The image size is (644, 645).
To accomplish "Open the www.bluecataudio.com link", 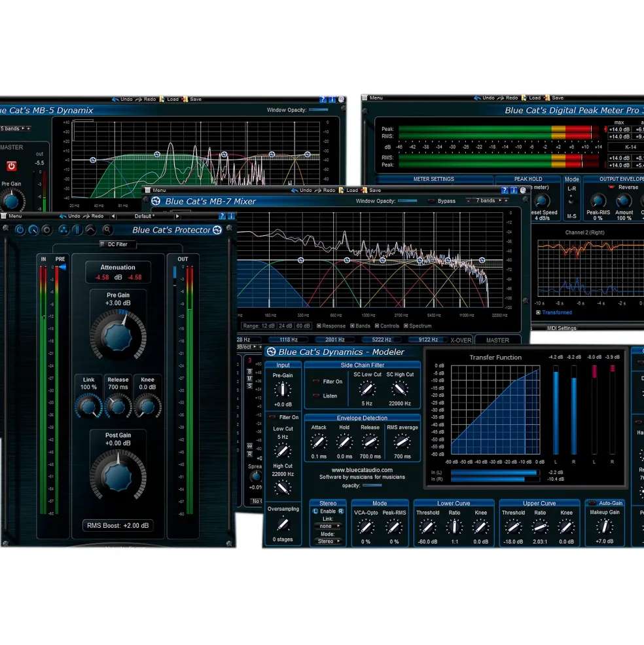I will 362,470.
